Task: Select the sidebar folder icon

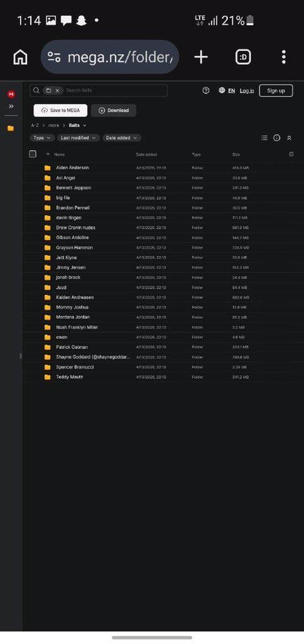Action: [11, 128]
